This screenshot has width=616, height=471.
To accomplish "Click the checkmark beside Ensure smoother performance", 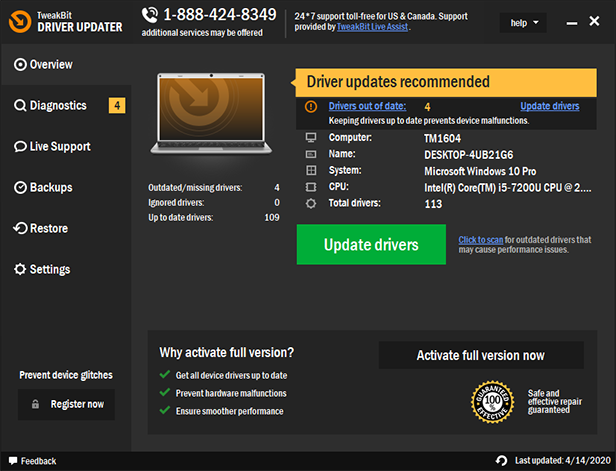I will [165, 410].
